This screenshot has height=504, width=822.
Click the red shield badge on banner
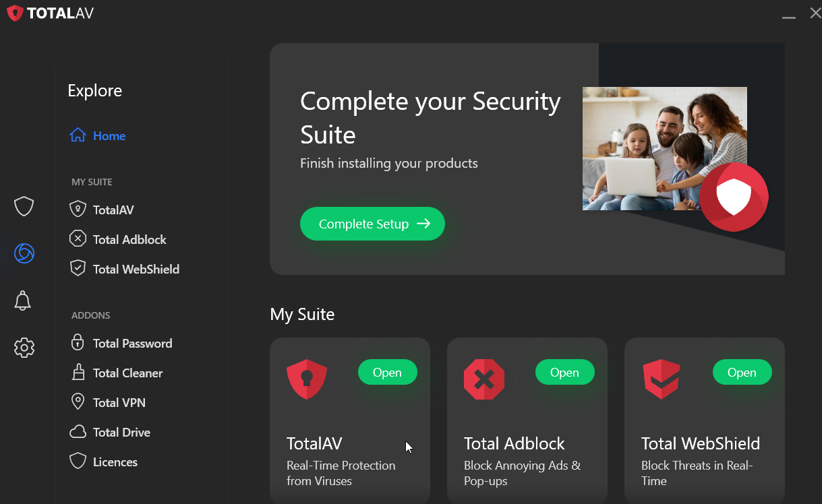click(734, 197)
